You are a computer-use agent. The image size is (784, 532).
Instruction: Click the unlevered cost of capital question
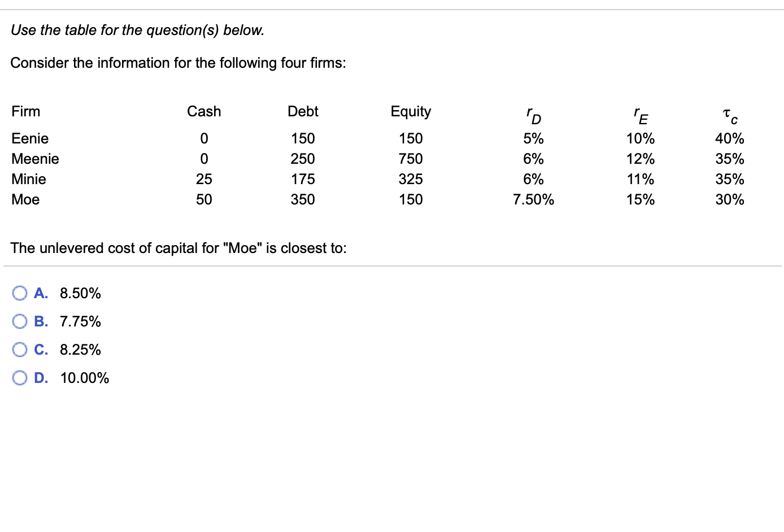click(178, 248)
